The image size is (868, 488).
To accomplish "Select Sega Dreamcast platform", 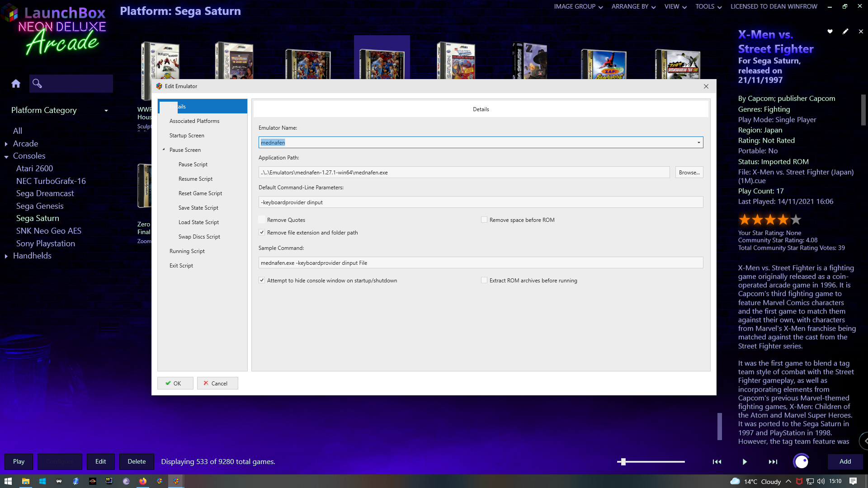I will click(x=45, y=193).
